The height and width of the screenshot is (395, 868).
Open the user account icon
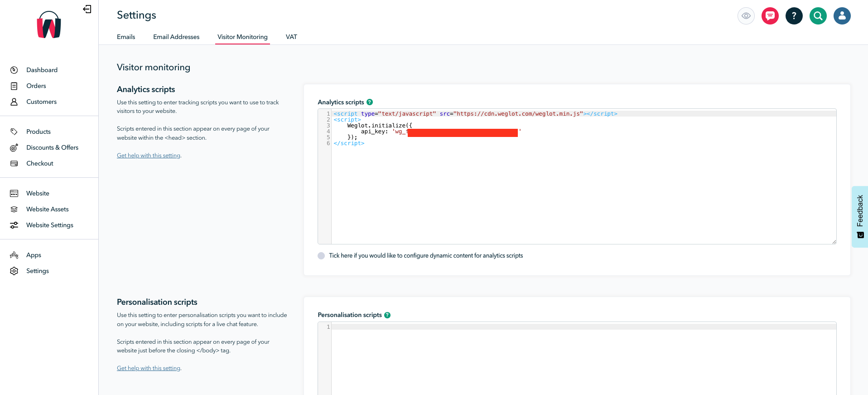click(842, 16)
